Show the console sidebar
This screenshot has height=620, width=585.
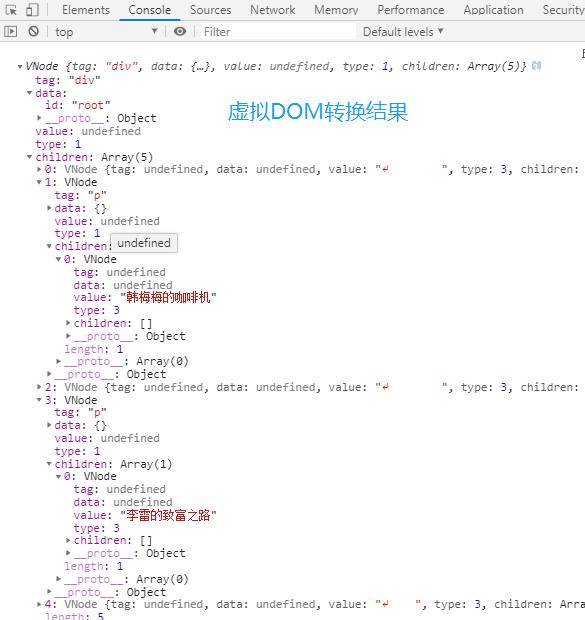(11, 32)
